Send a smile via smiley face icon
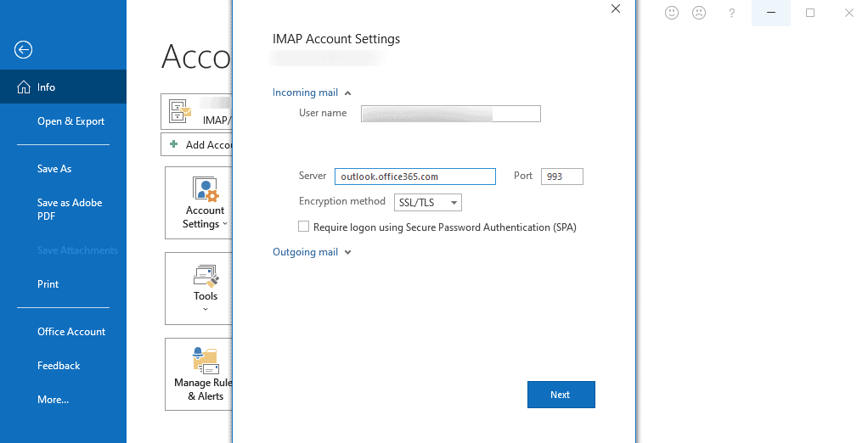The height and width of the screenshot is (443, 868). 672,13
